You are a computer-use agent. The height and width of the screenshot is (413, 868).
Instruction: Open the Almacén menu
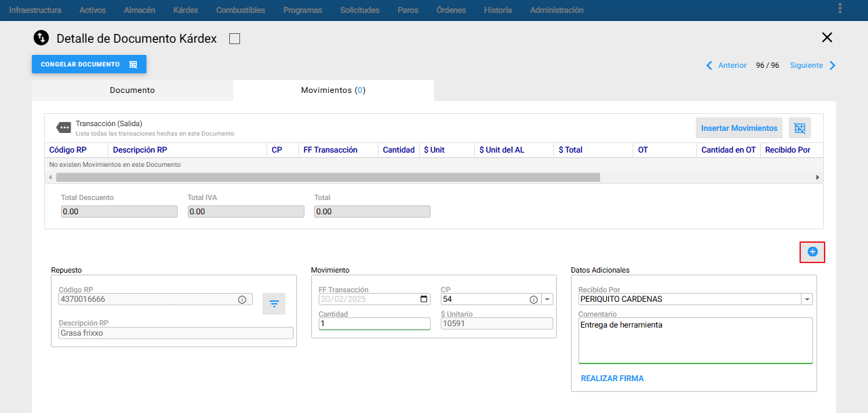pyautogui.click(x=140, y=10)
